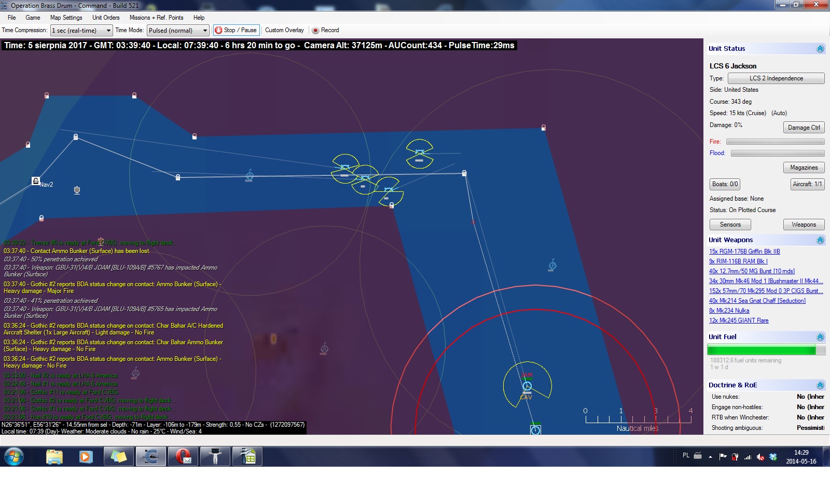
Task: Open the 9x RIM-116B RAM Blk I link
Action: [738, 261]
